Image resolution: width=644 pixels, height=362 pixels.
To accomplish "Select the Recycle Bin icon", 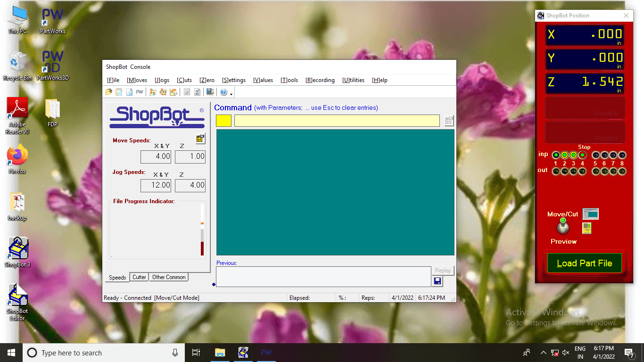I will (x=17, y=66).
